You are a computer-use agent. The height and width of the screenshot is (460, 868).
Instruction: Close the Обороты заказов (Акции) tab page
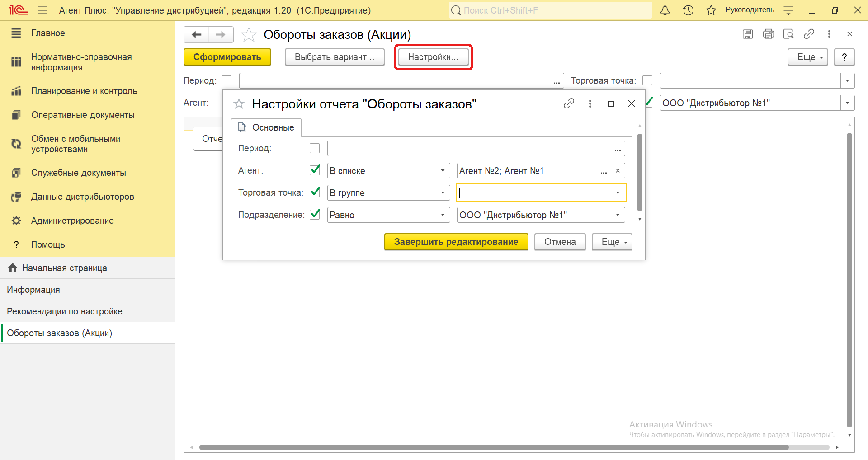tap(849, 34)
